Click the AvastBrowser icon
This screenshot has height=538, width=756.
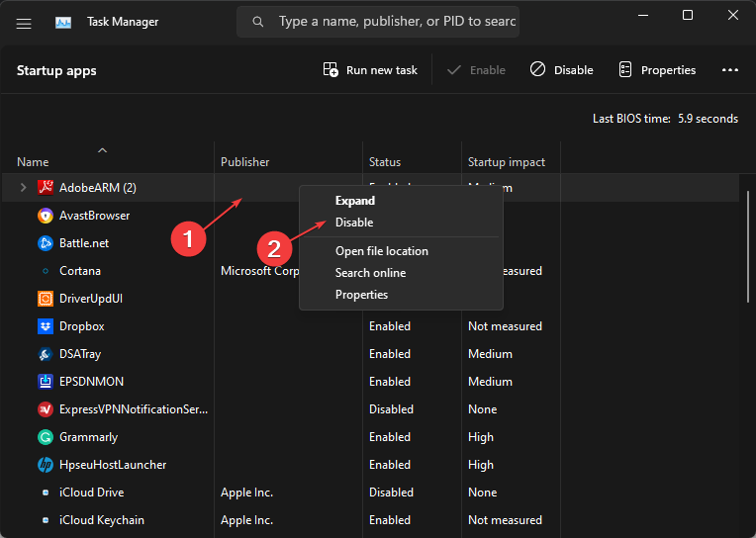(45, 215)
